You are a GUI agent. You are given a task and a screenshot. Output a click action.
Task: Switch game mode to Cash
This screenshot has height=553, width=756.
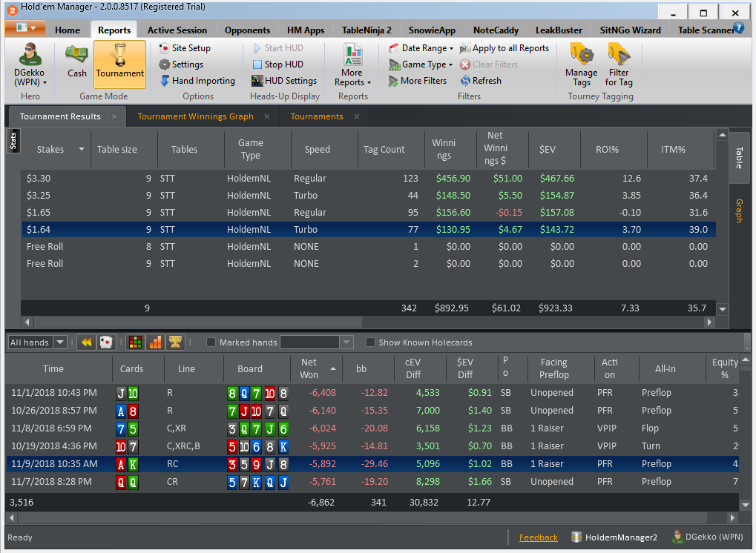[x=76, y=62]
